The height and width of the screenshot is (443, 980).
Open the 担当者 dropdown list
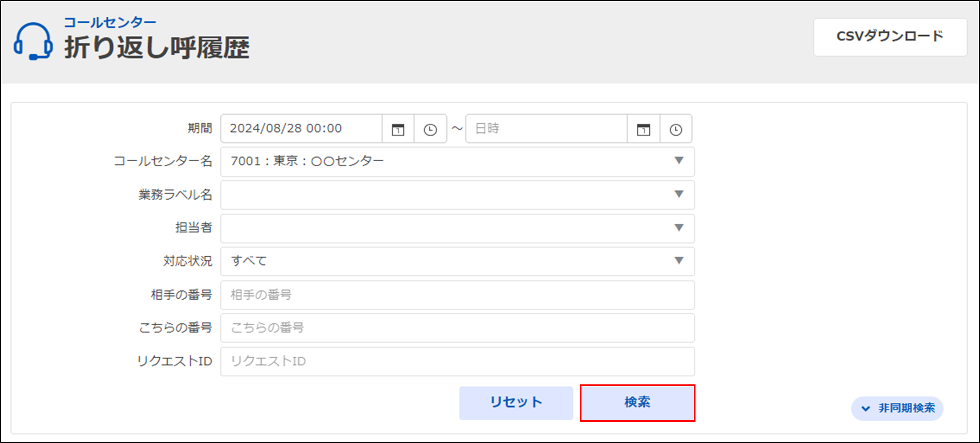coord(457,228)
